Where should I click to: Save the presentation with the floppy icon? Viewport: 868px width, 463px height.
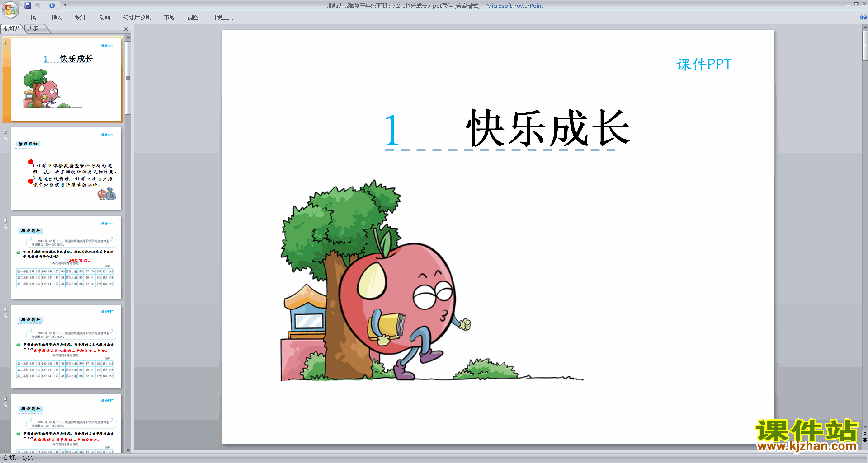[x=28, y=5]
